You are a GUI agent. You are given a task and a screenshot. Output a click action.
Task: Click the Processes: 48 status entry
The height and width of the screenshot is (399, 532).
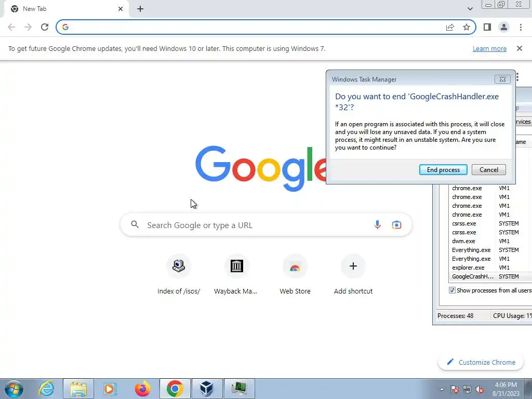pos(455,316)
